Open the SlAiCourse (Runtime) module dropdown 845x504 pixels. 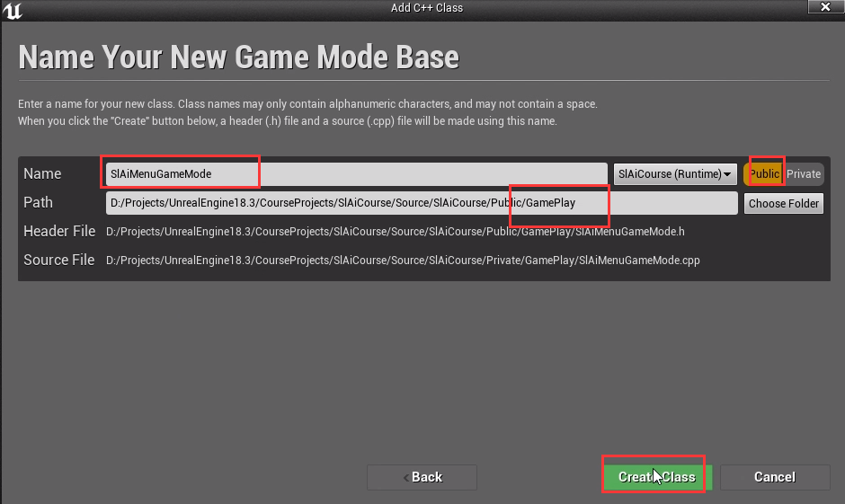coord(675,174)
